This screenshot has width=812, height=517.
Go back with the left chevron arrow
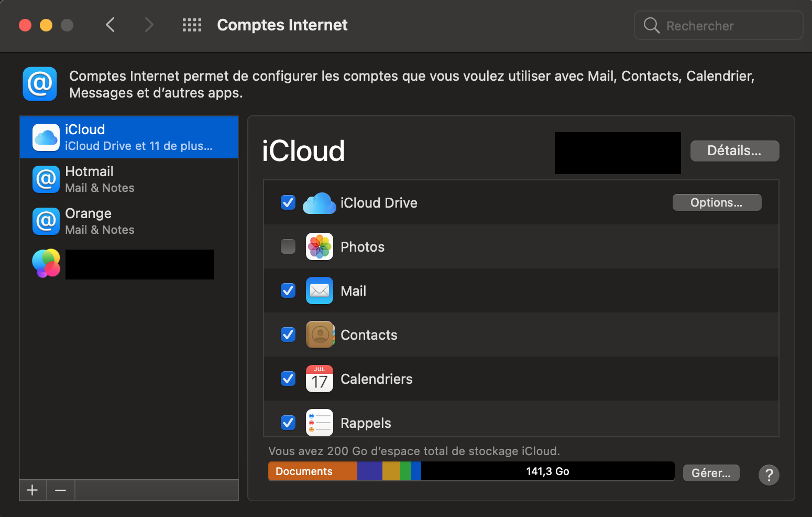110,25
